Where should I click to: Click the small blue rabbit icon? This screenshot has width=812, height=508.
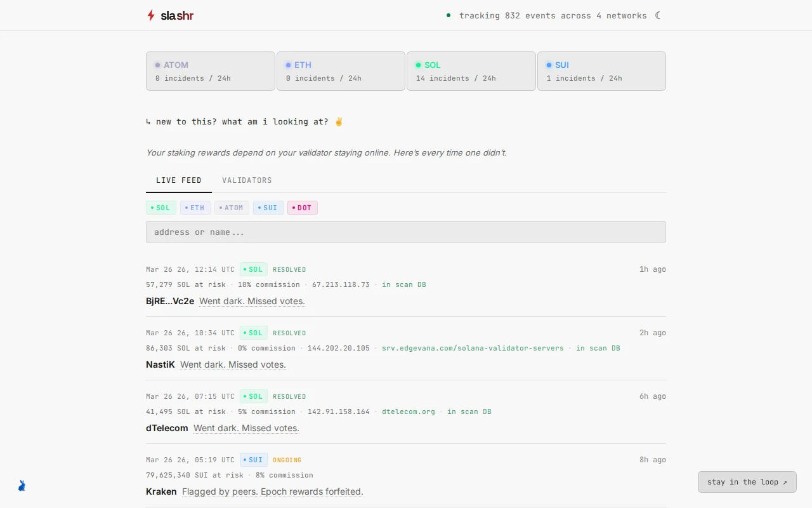tap(22, 486)
